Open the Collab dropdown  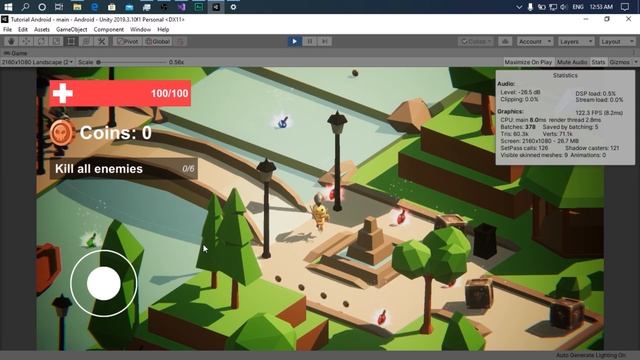coord(476,42)
